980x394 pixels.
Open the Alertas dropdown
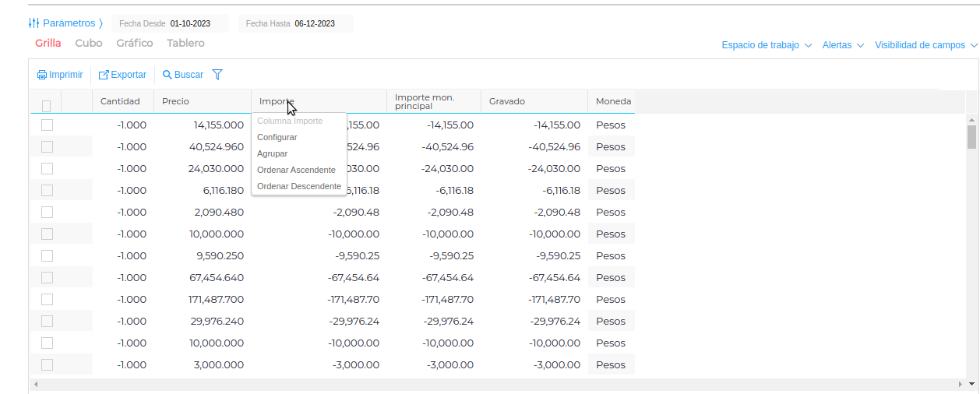(x=843, y=45)
